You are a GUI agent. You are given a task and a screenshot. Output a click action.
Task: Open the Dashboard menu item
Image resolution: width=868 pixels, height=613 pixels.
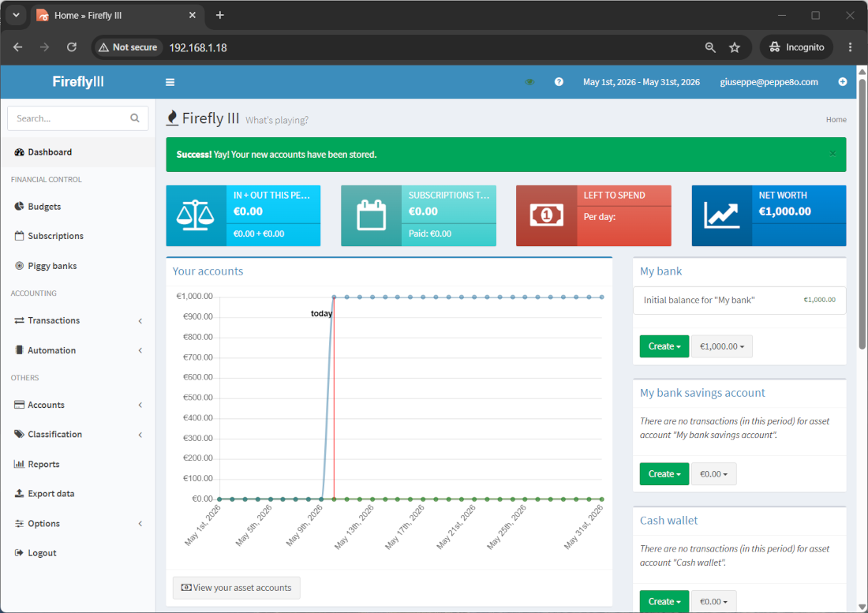tap(77, 152)
